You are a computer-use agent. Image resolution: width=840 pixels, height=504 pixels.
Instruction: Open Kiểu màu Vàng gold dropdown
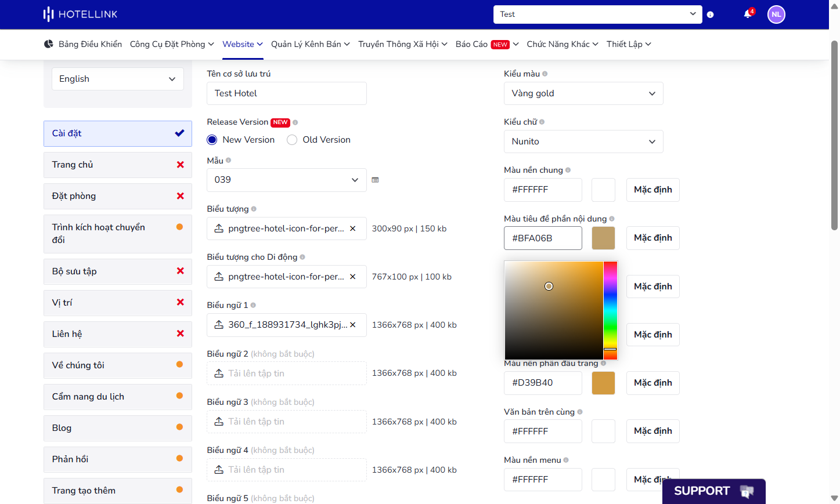(x=583, y=93)
